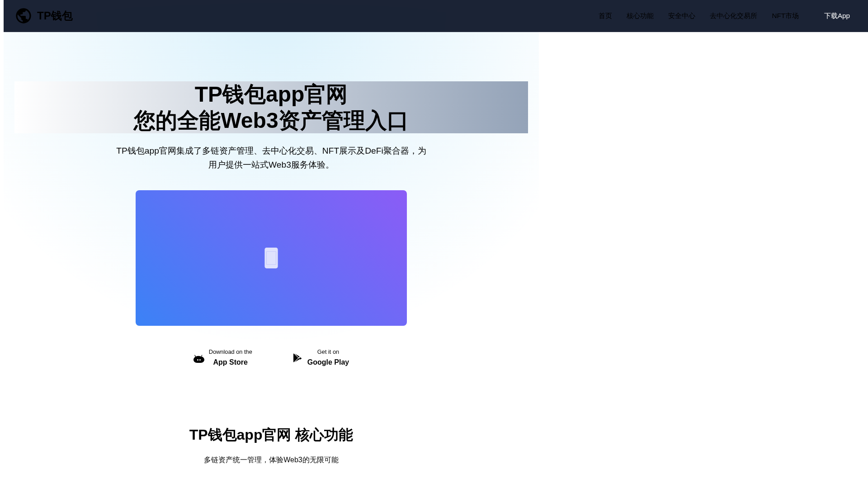Get it on Google Play button

coord(321,357)
